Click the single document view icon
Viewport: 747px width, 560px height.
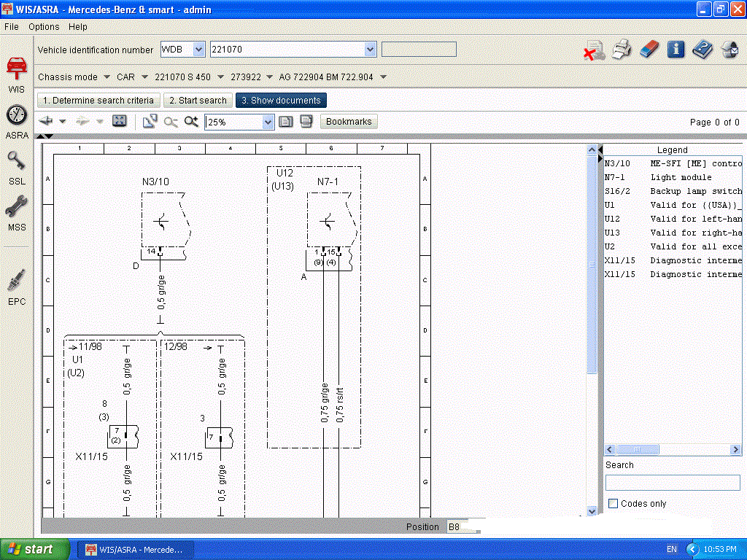[285, 122]
